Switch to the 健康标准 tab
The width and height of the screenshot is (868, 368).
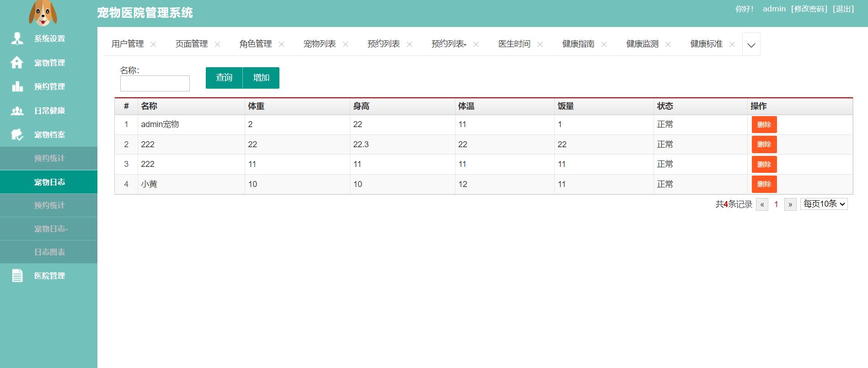tap(707, 44)
